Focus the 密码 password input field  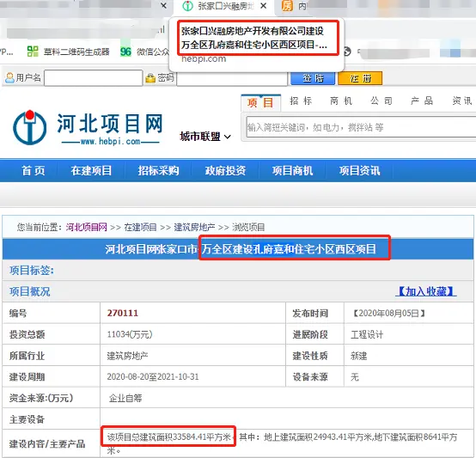tap(232, 78)
